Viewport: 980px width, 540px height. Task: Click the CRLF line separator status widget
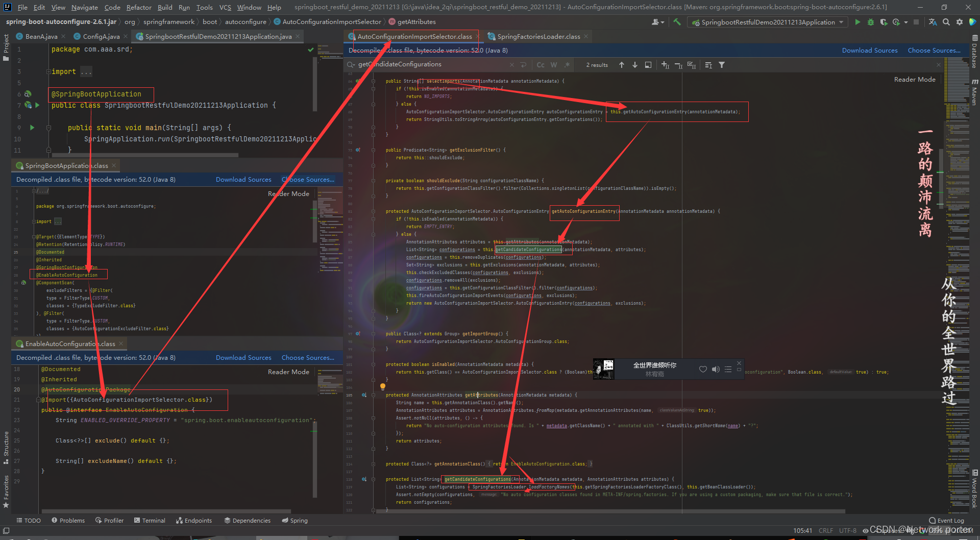825,530
